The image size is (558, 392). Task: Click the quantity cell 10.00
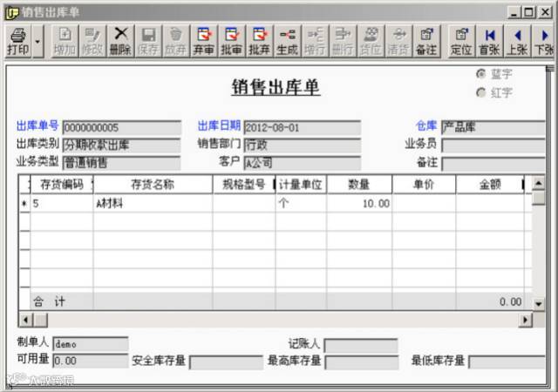coord(359,204)
